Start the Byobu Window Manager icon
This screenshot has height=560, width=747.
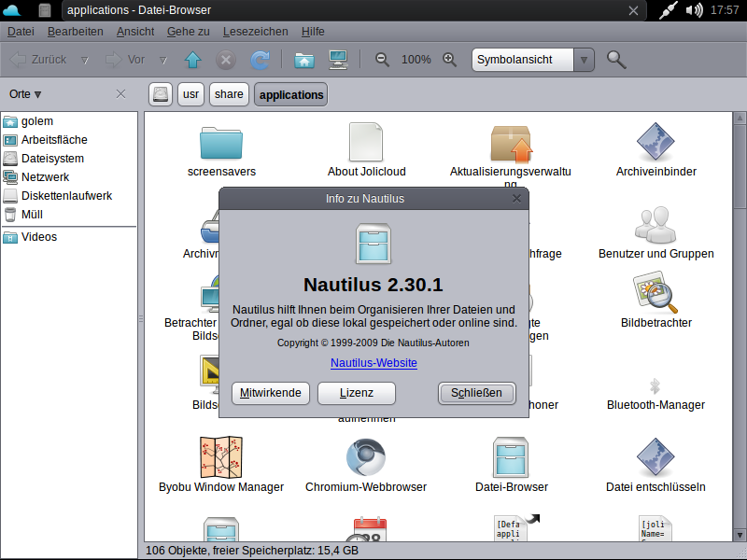[x=220, y=457]
